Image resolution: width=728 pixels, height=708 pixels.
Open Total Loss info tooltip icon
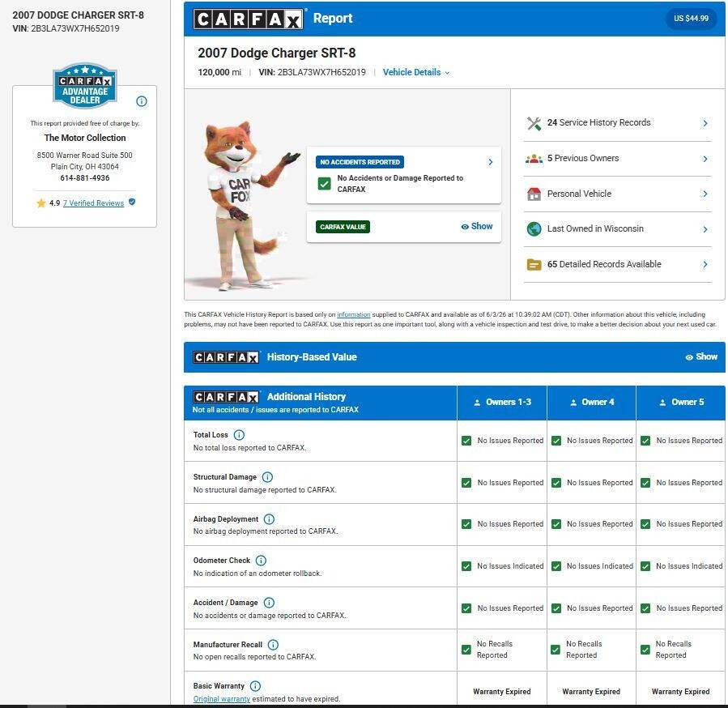pyautogui.click(x=239, y=435)
